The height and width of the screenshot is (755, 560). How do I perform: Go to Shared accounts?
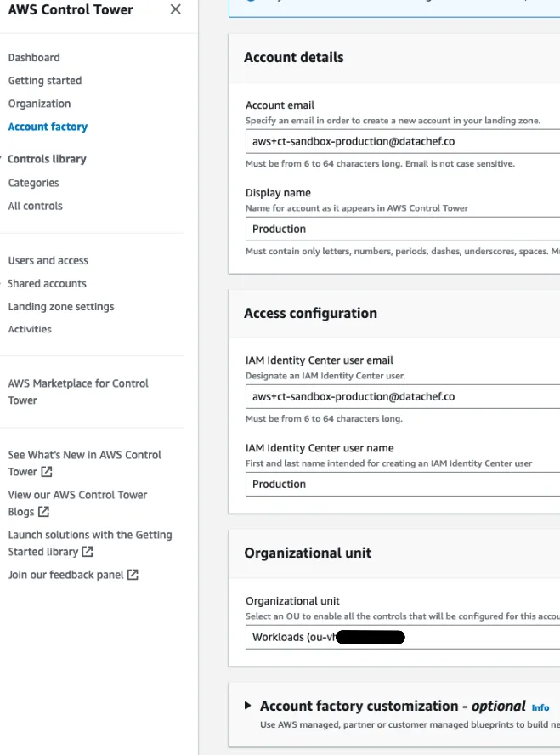coord(48,283)
